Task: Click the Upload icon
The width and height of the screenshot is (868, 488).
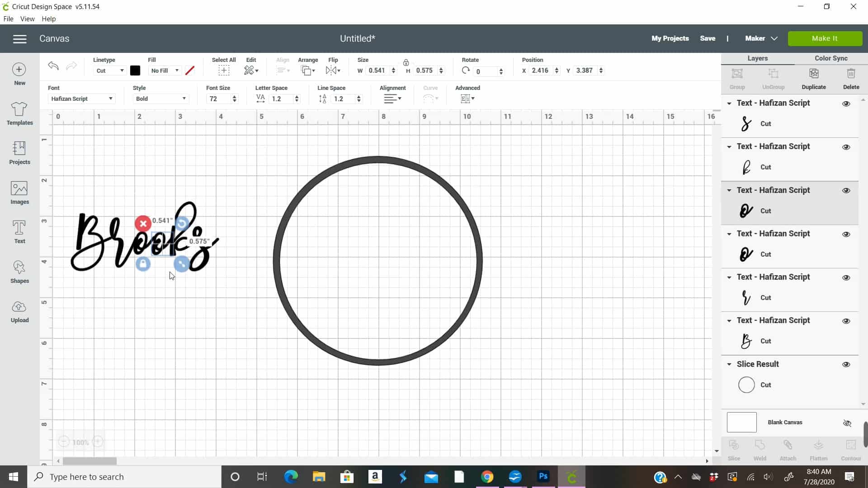Action: click(x=19, y=307)
